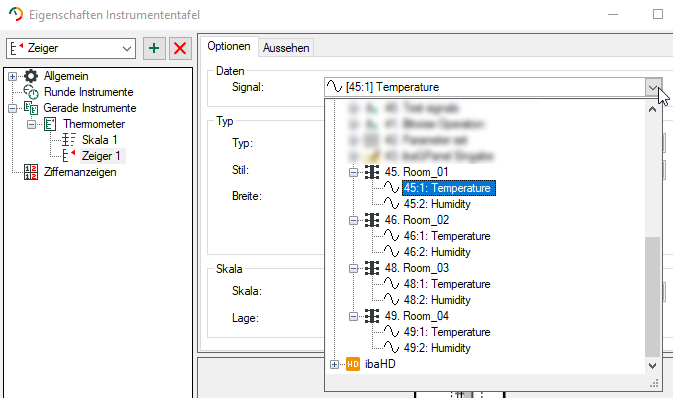Select signal 48:2: Humidity

click(437, 300)
